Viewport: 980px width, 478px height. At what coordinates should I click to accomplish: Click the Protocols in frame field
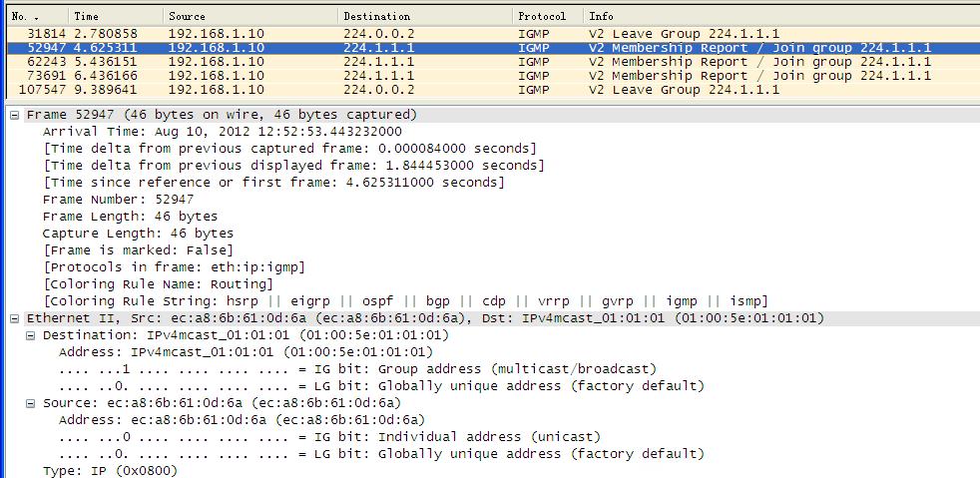[x=175, y=267]
